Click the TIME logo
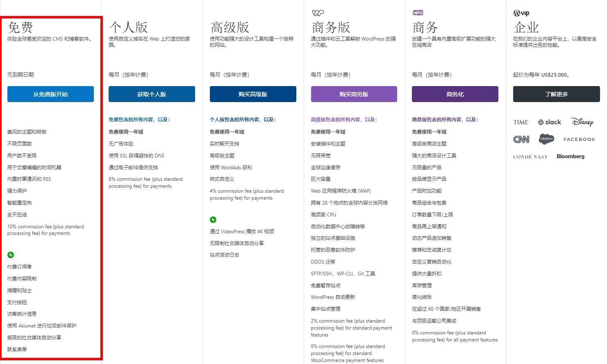Image resolution: width=607 pixels, height=364 pixels. click(x=521, y=122)
